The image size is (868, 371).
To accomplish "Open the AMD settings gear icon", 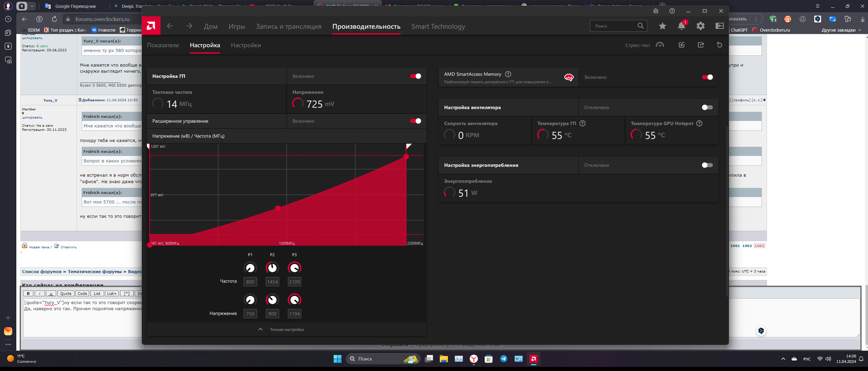I will click(700, 26).
